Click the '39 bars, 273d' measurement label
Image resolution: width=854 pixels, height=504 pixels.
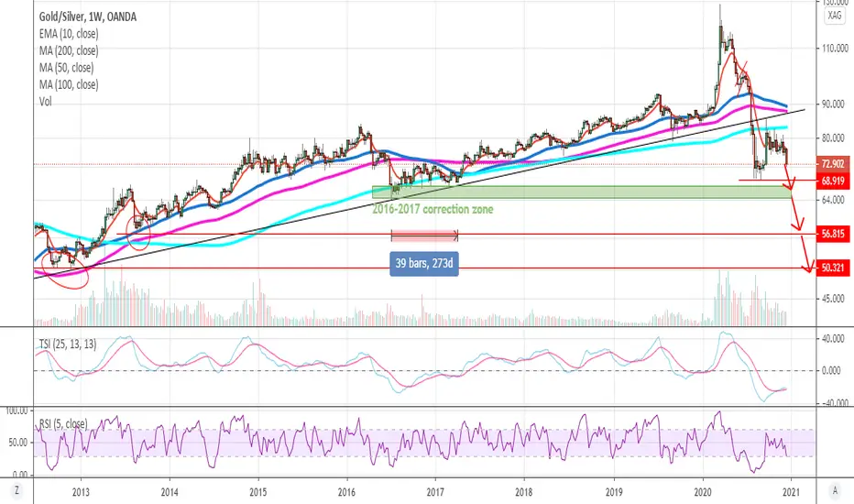(423, 263)
